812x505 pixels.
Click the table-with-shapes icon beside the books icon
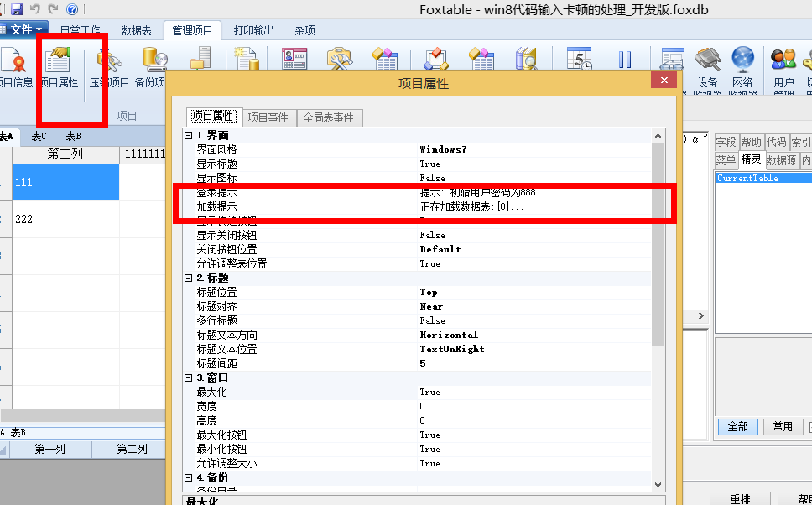pos(481,58)
